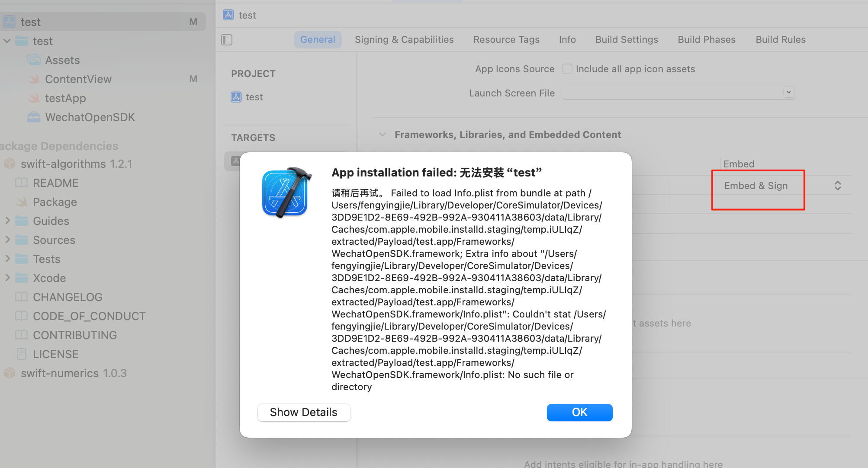Viewport: 868px width, 468px height.
Task: Click the WechatOpenSDK framework toolbox icon
Action: click(x=34, y=117)
